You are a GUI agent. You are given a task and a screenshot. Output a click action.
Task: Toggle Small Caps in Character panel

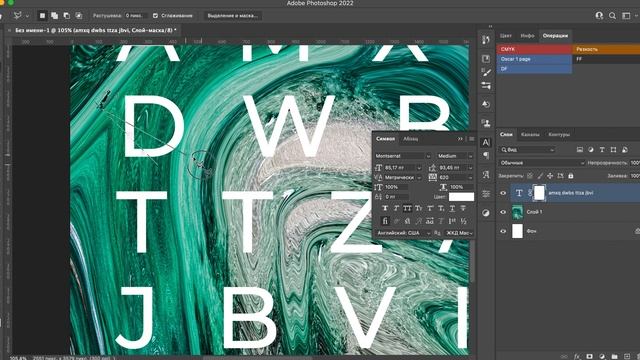(x=419, y=208)
